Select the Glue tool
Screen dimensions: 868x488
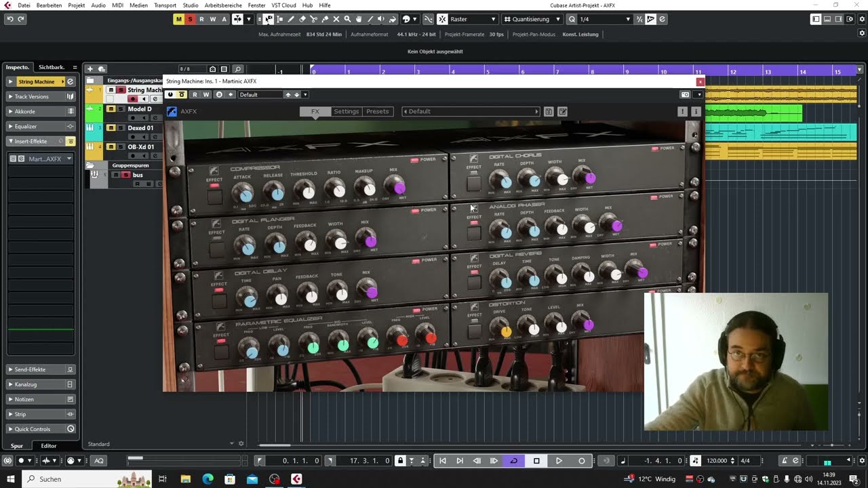(325, 19)
